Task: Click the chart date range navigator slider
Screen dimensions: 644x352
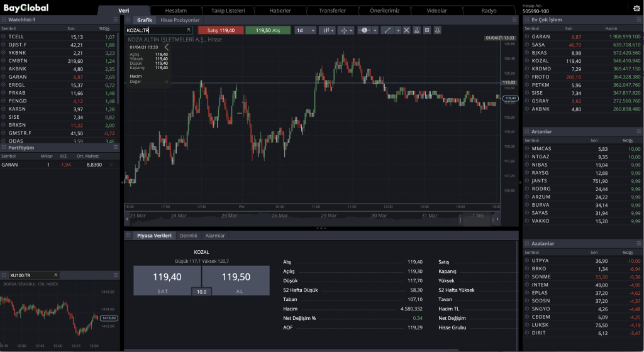Action: click(x=479, y=216)
